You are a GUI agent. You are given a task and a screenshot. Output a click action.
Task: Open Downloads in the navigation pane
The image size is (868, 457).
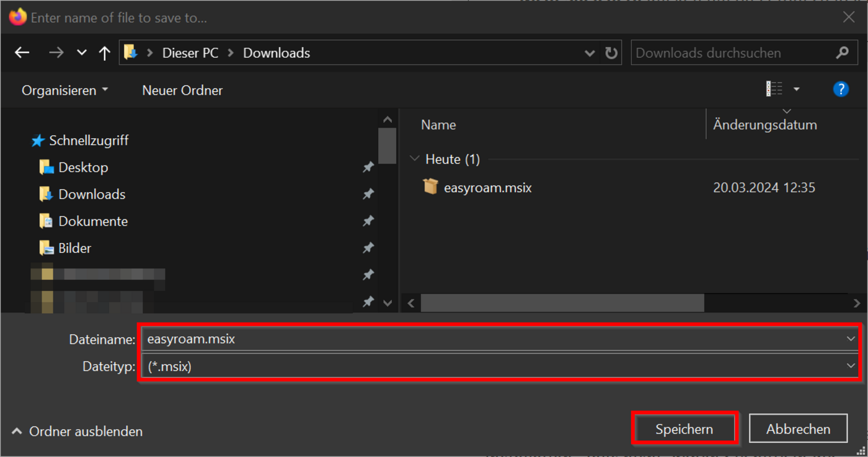coord(92,194)
